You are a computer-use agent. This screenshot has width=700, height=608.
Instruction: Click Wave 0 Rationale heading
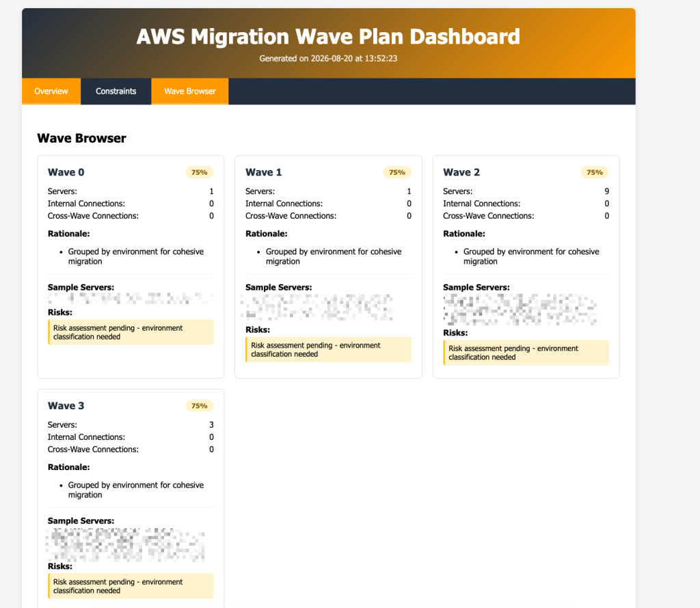[69, 234]
